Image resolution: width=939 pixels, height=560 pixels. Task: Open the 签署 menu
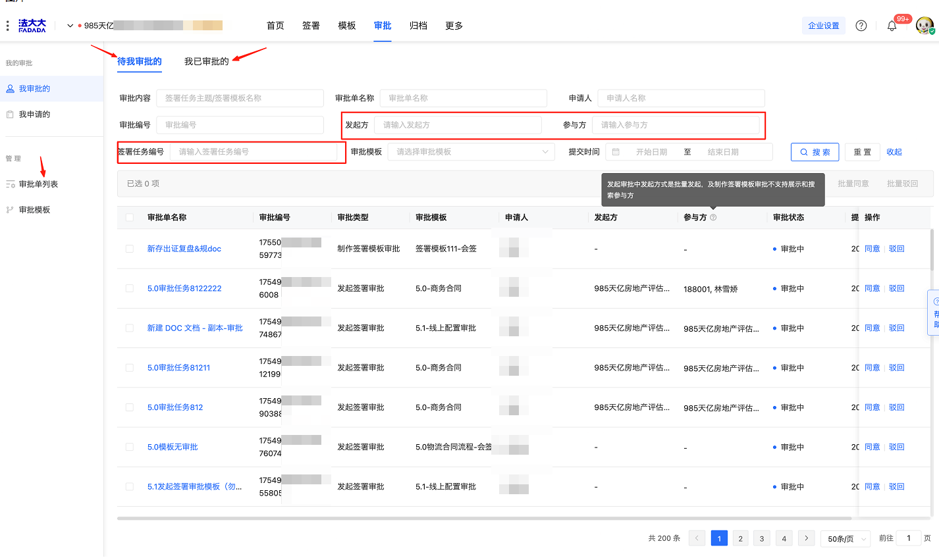pos(311,26)
